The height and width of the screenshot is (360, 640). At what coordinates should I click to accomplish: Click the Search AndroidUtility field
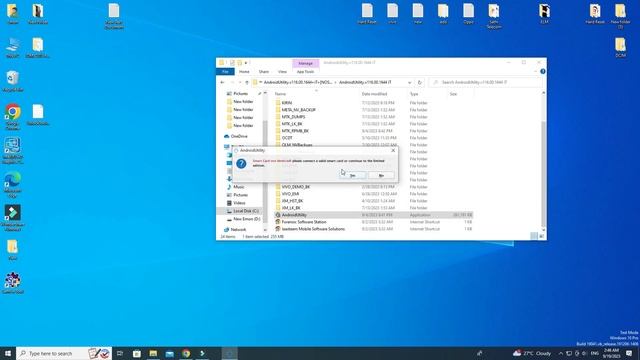coord(486,82)
